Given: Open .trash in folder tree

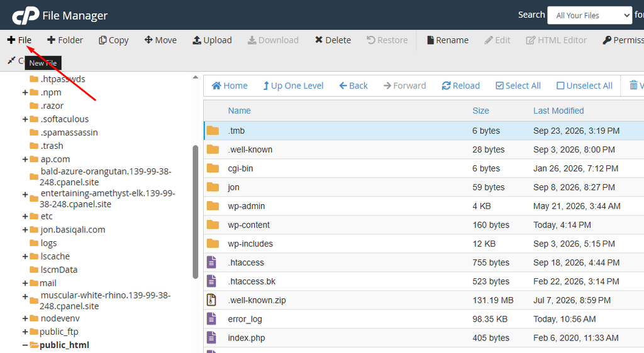Looking at the screenshot, I should (52, 146).
